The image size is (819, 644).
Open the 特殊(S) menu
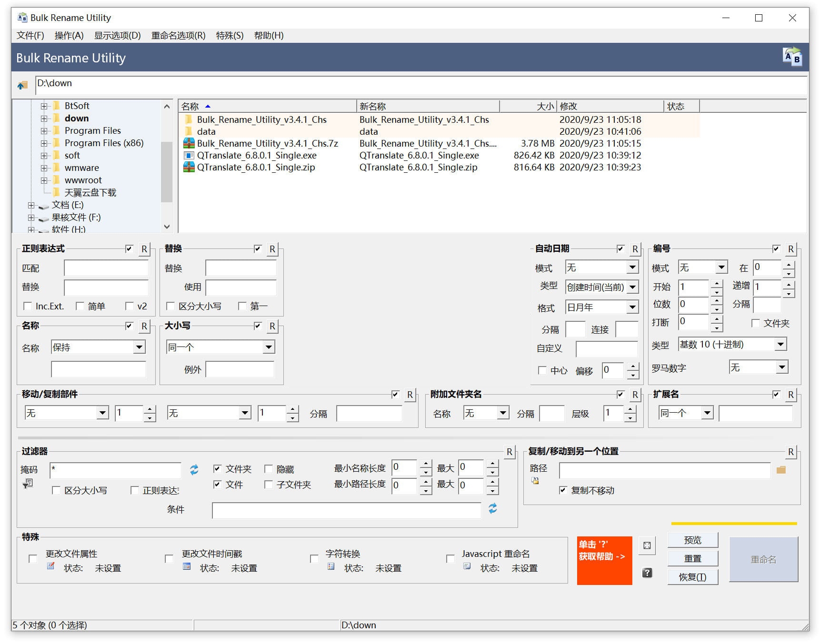[230, 35]
